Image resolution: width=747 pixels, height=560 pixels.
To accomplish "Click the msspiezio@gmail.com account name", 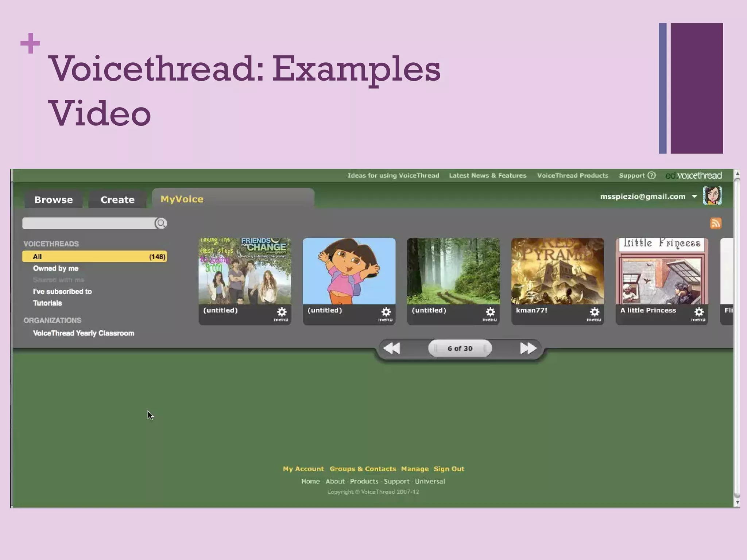I will coord(643,197).
